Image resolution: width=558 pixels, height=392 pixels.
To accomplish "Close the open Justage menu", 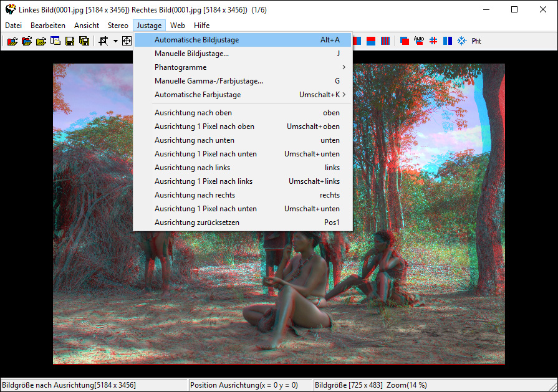I will coord(149,26).
